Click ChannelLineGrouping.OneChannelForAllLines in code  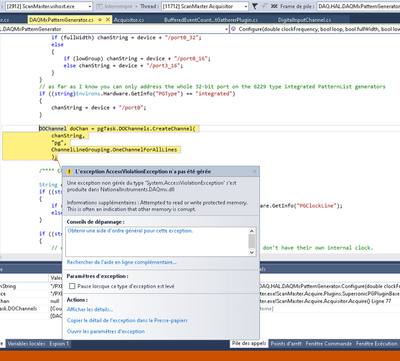[114, 150]
